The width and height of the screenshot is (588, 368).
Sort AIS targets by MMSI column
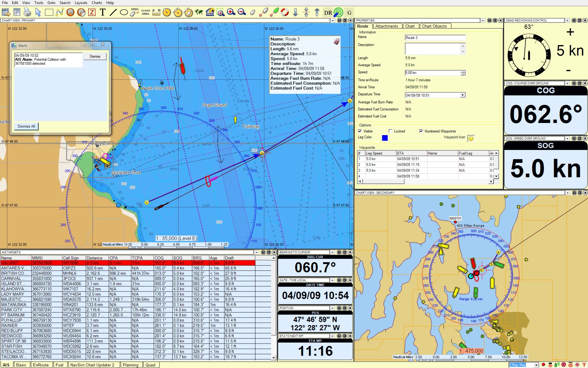pos(47,258)
